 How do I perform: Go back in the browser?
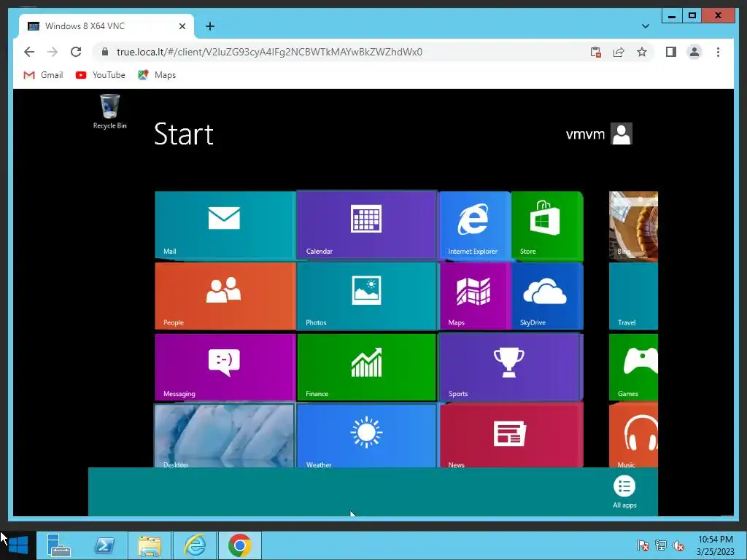(29, 52)
